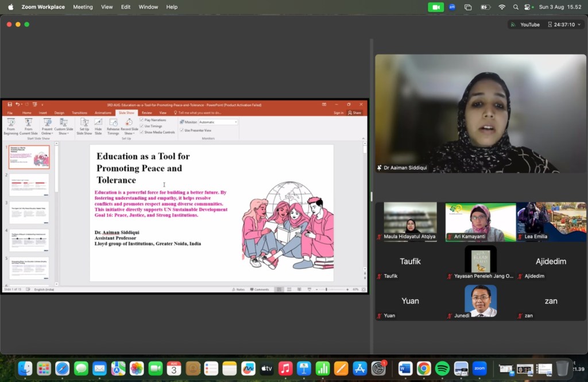Uncheck the Use Timings checkbox
Image resolution: width=588 pixels, height=382 pixels.
[x=142, y=126]
